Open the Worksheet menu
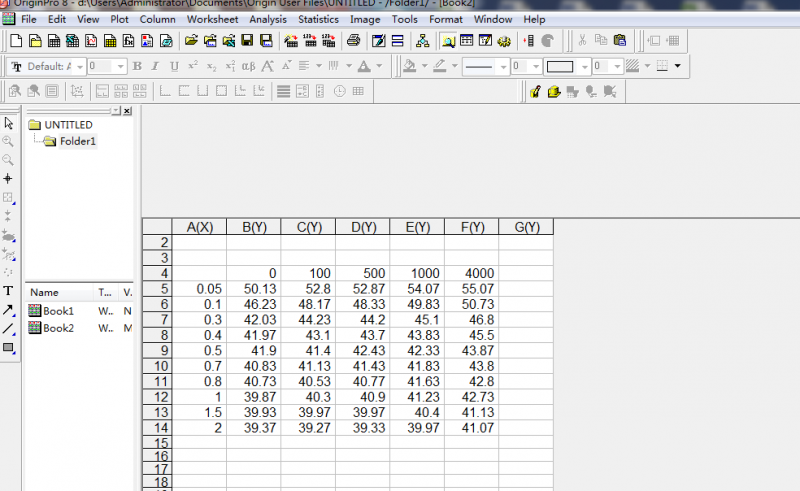Viewport: 800px width, 491px height. coord(212,19)
